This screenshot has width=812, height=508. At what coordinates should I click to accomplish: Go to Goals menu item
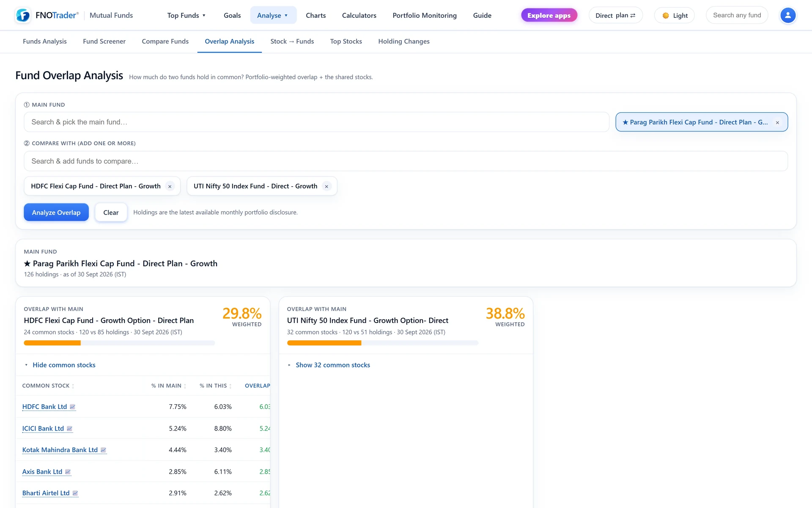232,15
